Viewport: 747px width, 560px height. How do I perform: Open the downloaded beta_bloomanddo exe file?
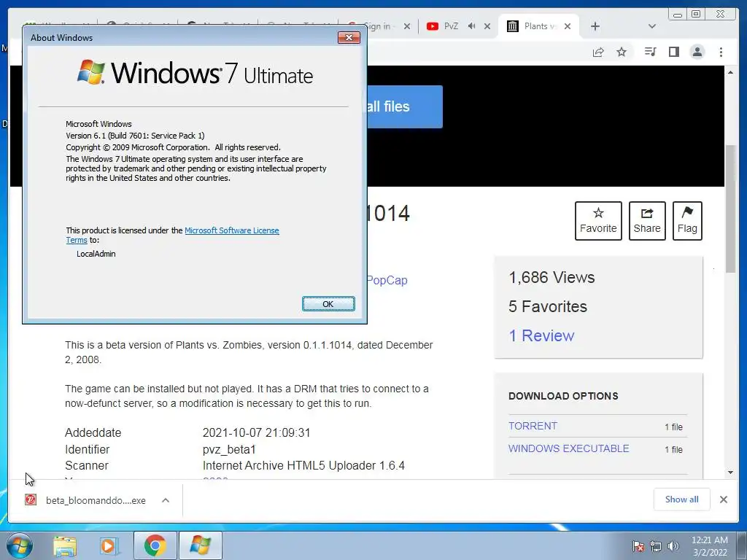click(x=86, y=500)
